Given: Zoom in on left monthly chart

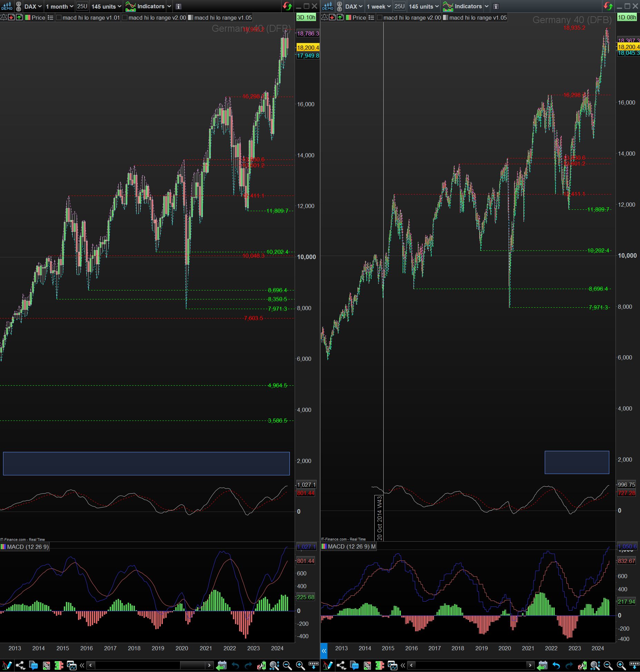Looking at the screenshot, I should click(x=301, y=665).
